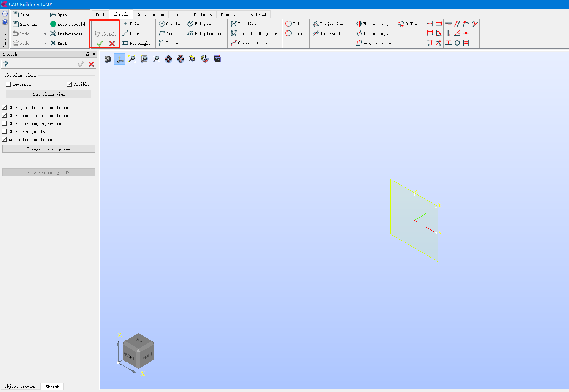Screen dimensions: 569x392
Task: Apply the middle point constraint icon
Action: (466, 33)
